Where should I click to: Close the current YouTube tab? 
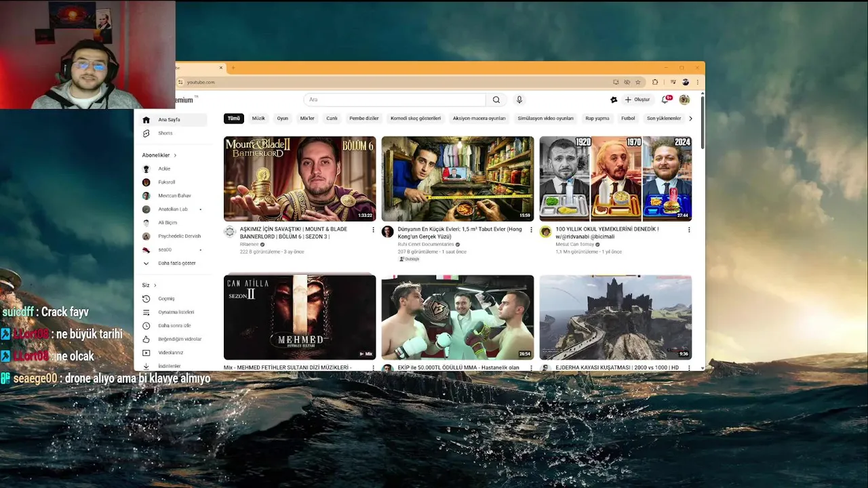tap(221, 68)
